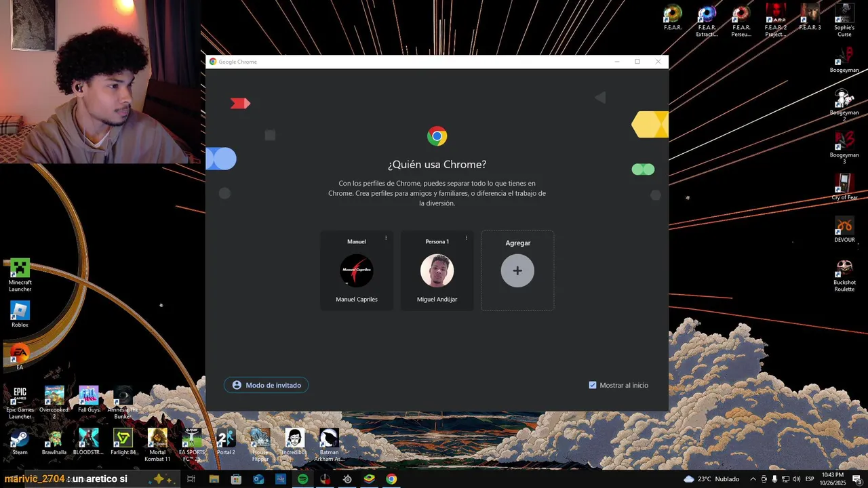
Task: Open F.E.A.R. Perseus Mandate shortcut
Action: [x=741, y=20]
